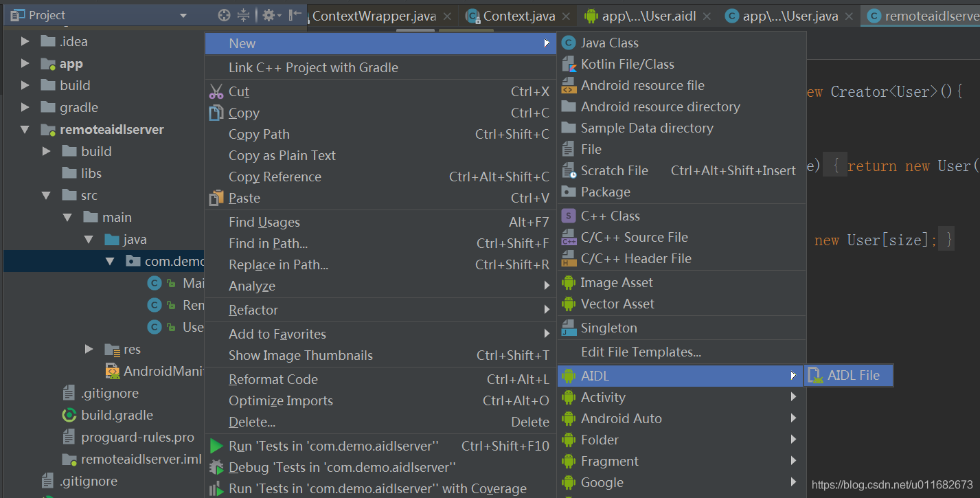Open Add to Favorites submenu
The width and height of the screenshot is (980, 498).
coord(381,334)
